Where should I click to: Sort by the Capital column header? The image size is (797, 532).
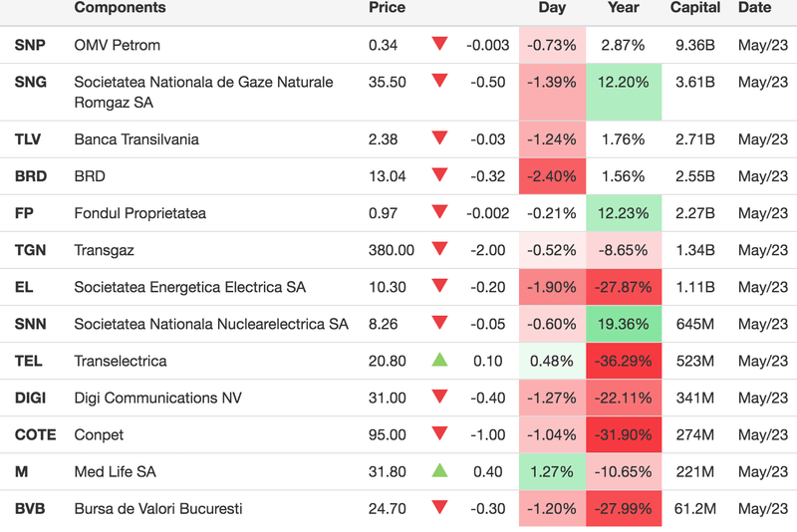(695, 8)
